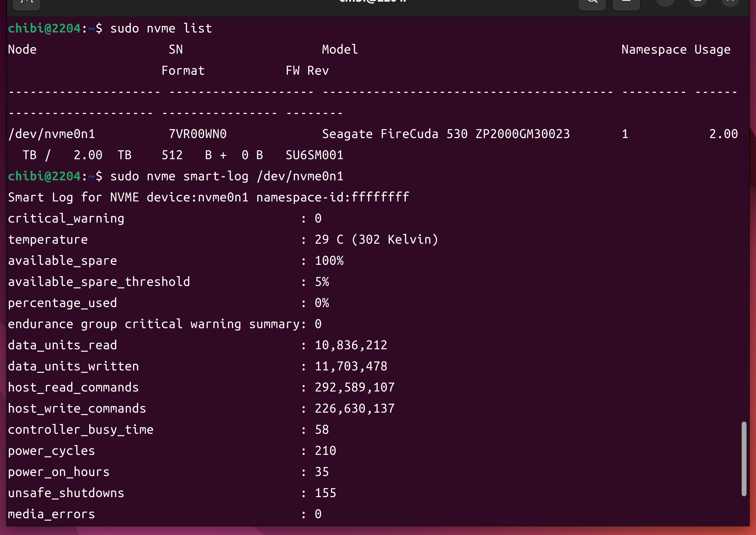Click the firmware revision SU6SM001

(314, 155)
